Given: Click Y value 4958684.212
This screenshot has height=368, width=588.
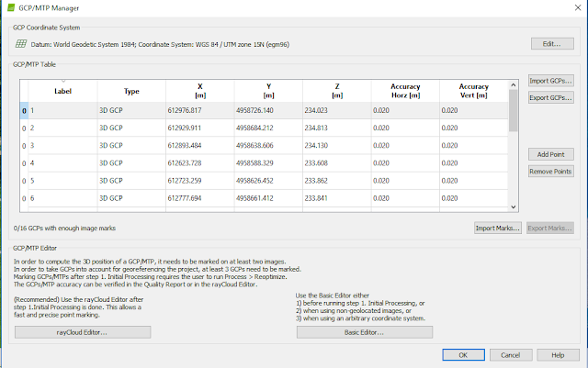Looking at the screenshot, I should click(254, 128).
